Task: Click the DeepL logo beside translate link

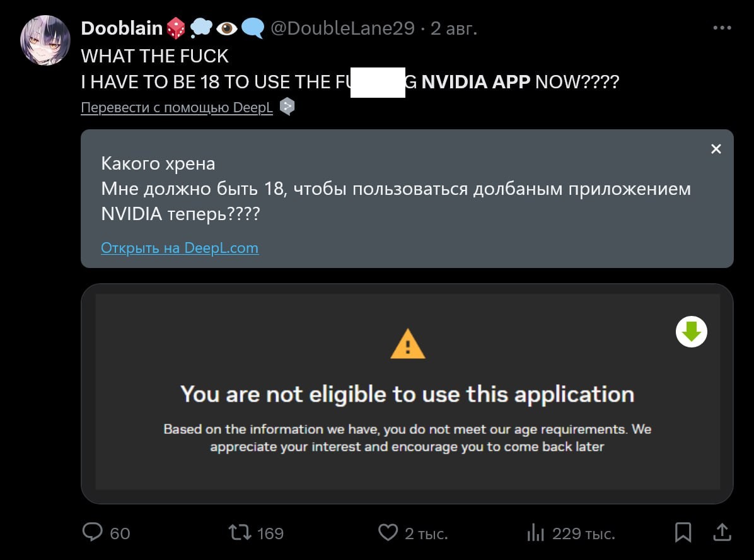Action: 287,107
